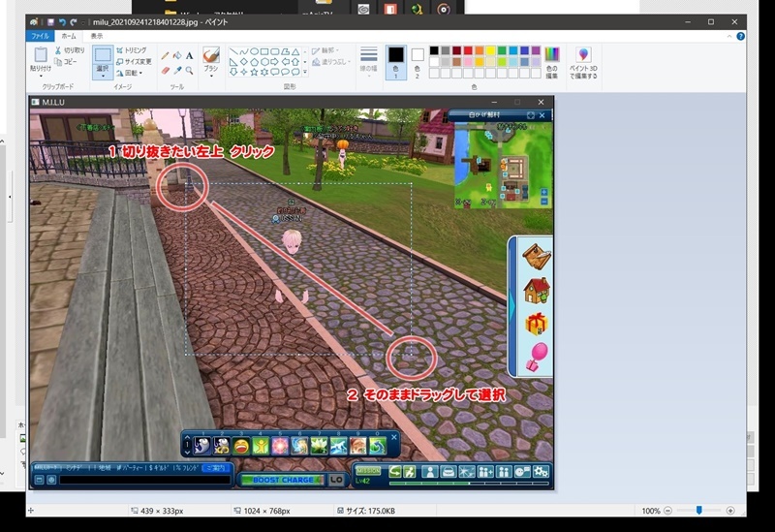
Task: Open the Rotate dropdown menu
Action: click(140, 73)
